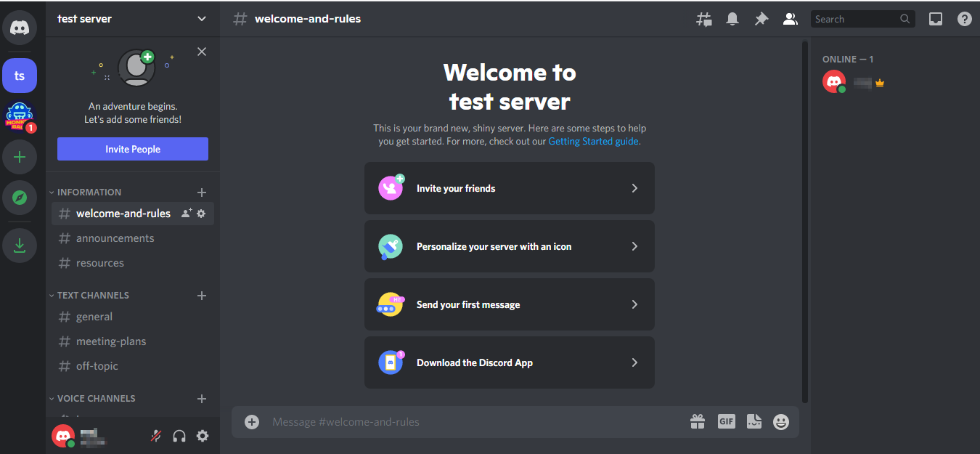Screen dimensions: 980x454
Task: Create channel in VOICE CHANNELS category
Action: [202, 399]
